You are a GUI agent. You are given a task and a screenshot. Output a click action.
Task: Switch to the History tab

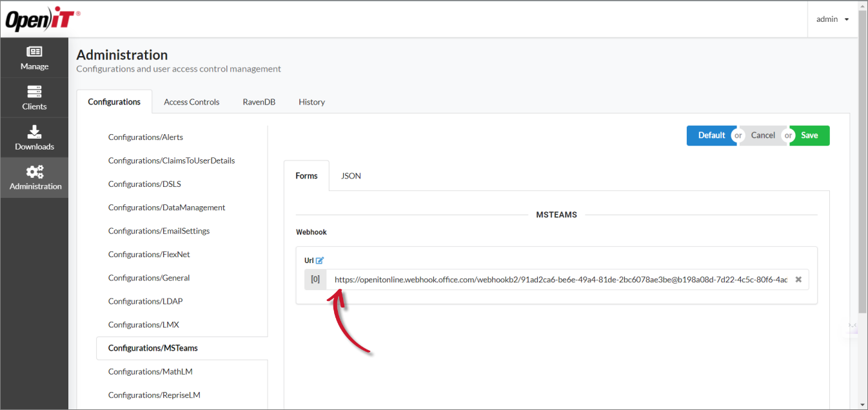click(x=311, y=102)
